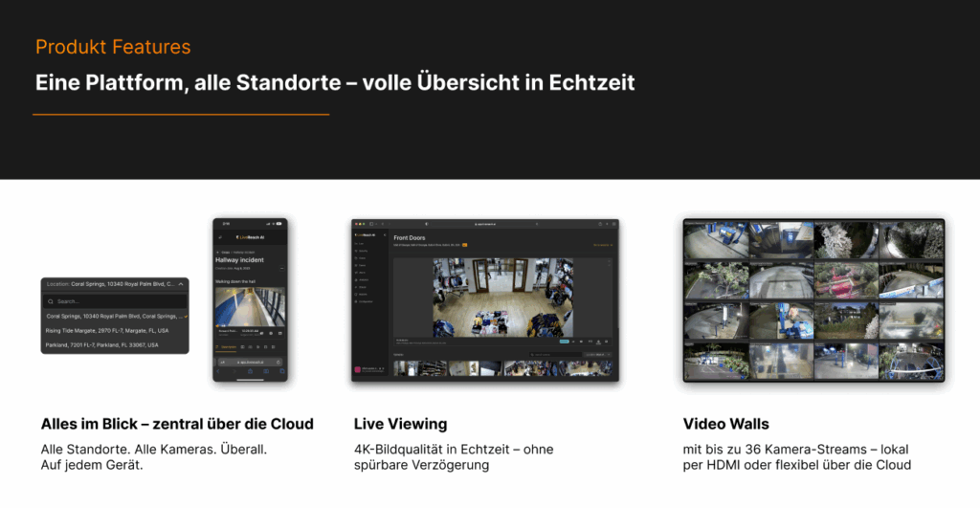Click the user avatar at the sidebar bottom
Viewport: 980px width, 508px height.
(358, 369)
